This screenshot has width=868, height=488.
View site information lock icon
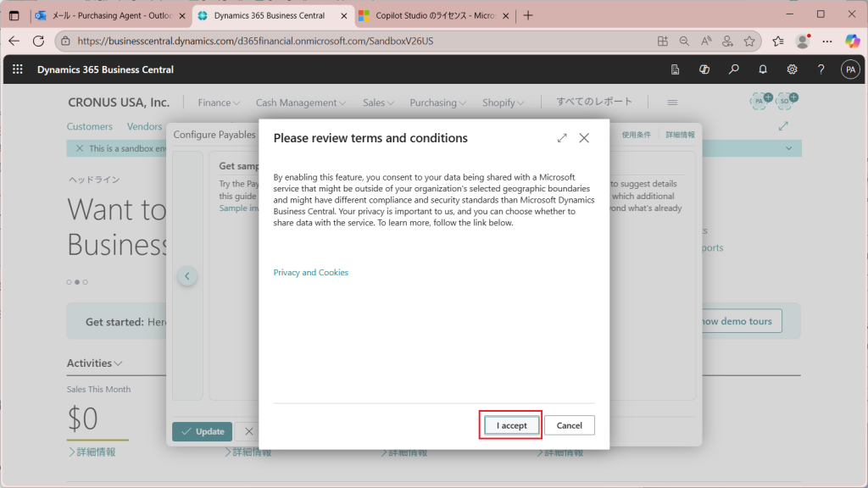coord(65,41)
